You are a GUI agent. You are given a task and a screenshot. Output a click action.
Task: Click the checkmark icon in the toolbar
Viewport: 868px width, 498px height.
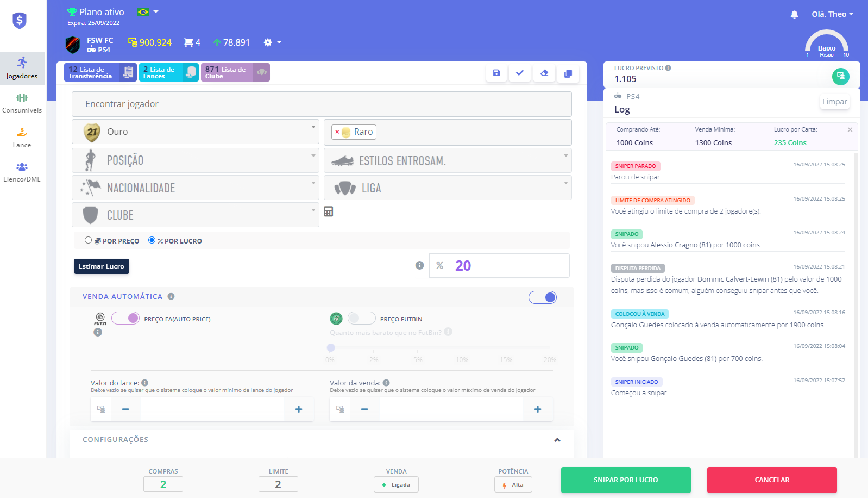click(520, 73)
